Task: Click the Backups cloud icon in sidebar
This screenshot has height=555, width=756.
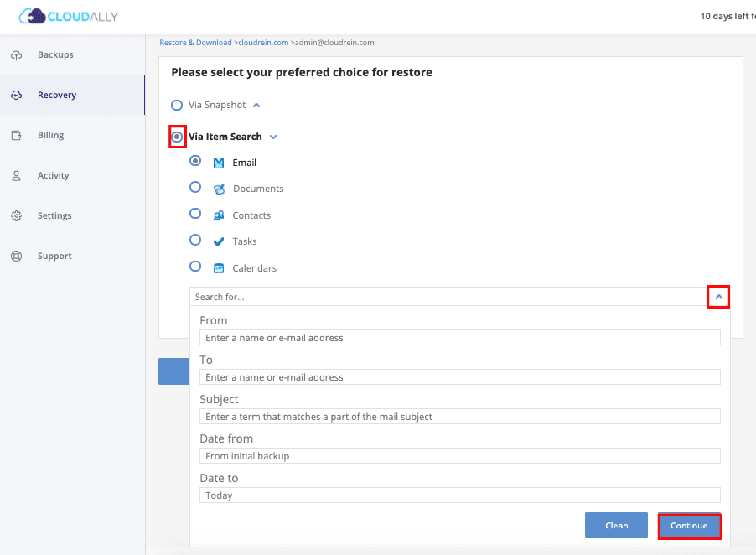Action: [x=17, y=55]
